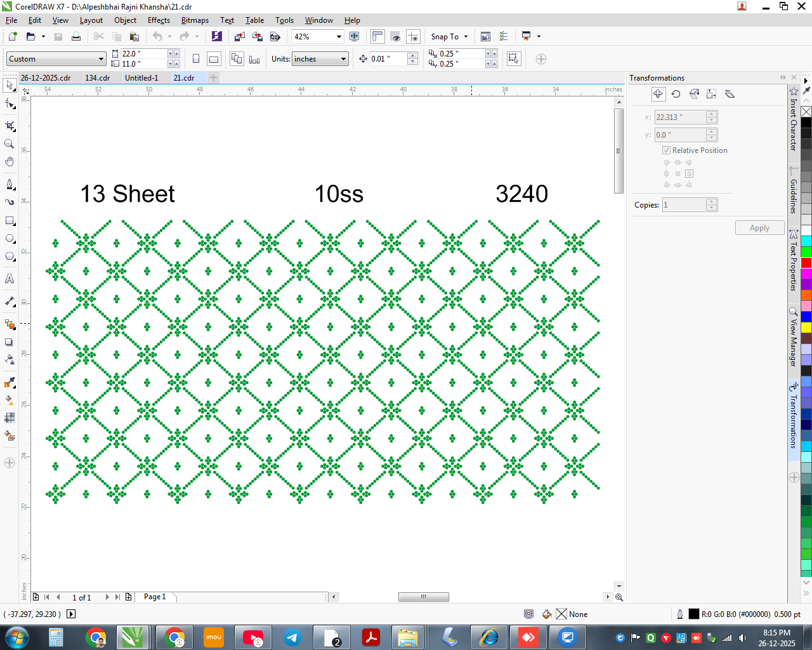812x650 pixels.
Task: Open the Snap To options
Action: (x=449, y=37)
